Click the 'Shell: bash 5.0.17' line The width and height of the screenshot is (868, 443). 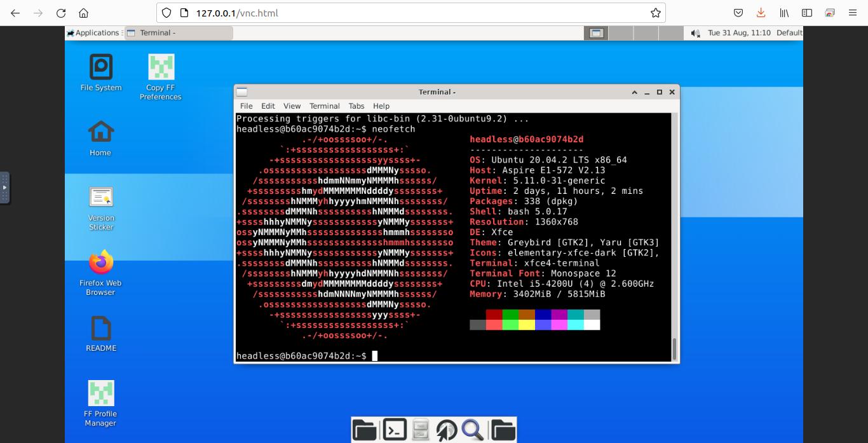point(519,212)
